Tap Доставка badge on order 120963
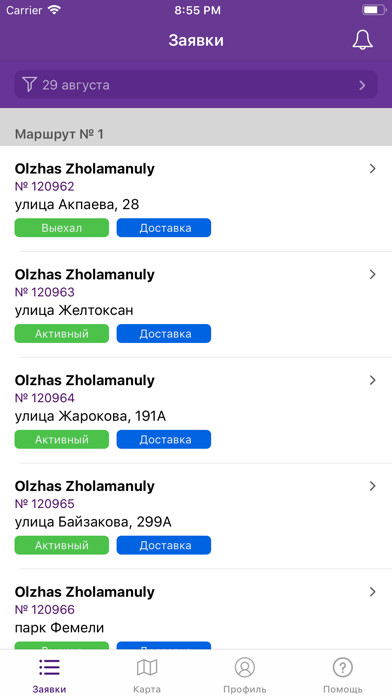Screen dimensions: 392x696 coord(164,333)
